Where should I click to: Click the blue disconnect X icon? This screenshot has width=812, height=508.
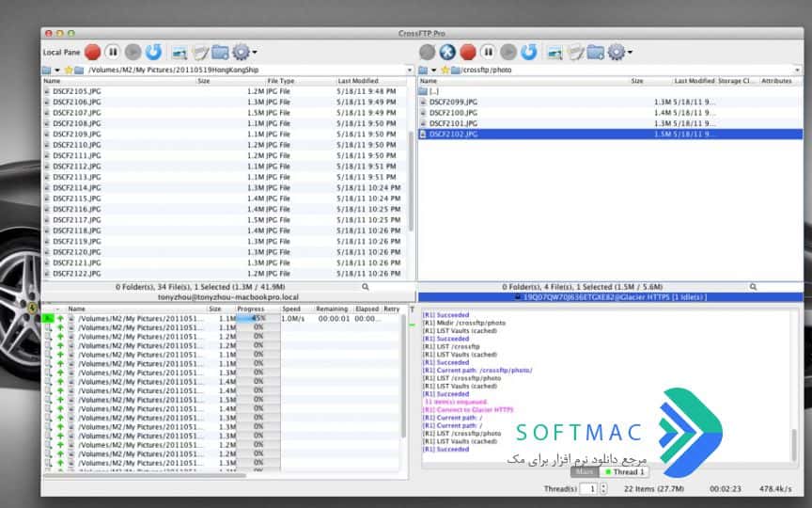447,52
